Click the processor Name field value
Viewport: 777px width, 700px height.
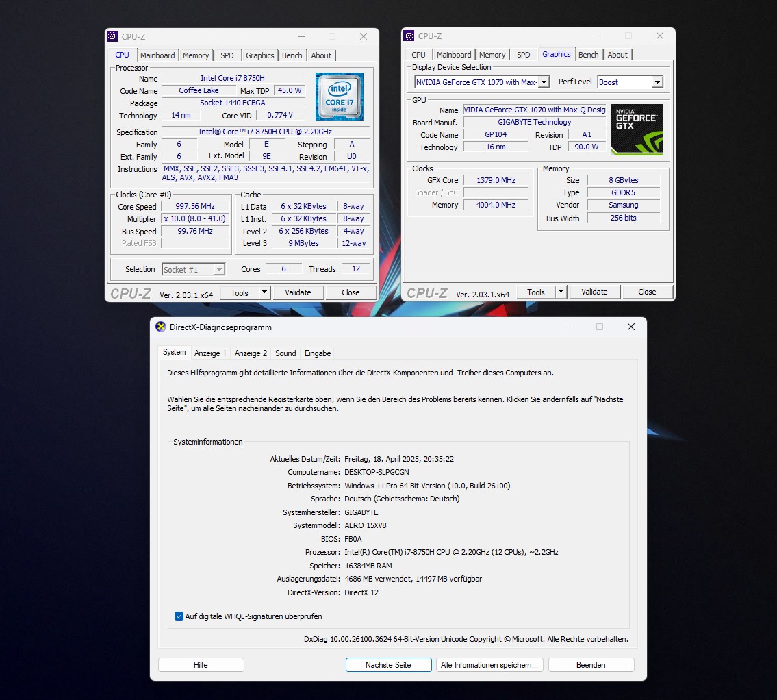pyautogui.click(x=233, y=79)
